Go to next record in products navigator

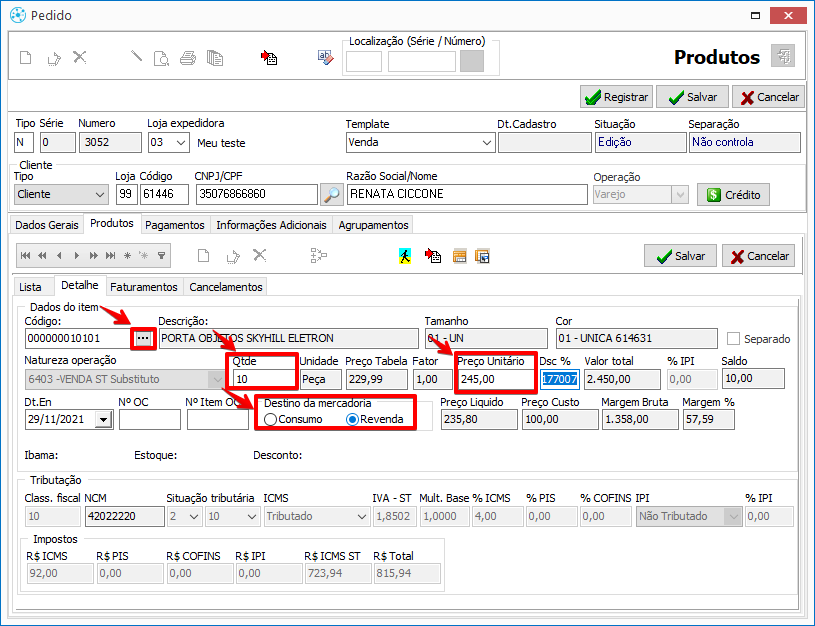click(76, 255)
